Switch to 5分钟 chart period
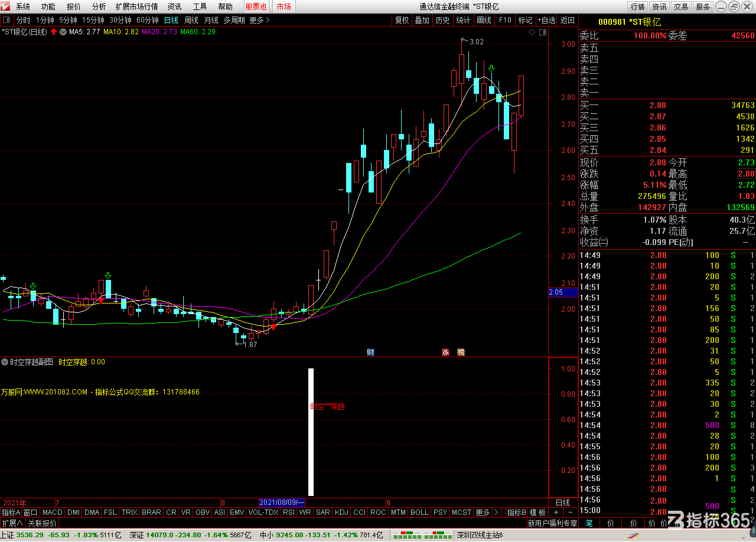 (x=68, y=20)
